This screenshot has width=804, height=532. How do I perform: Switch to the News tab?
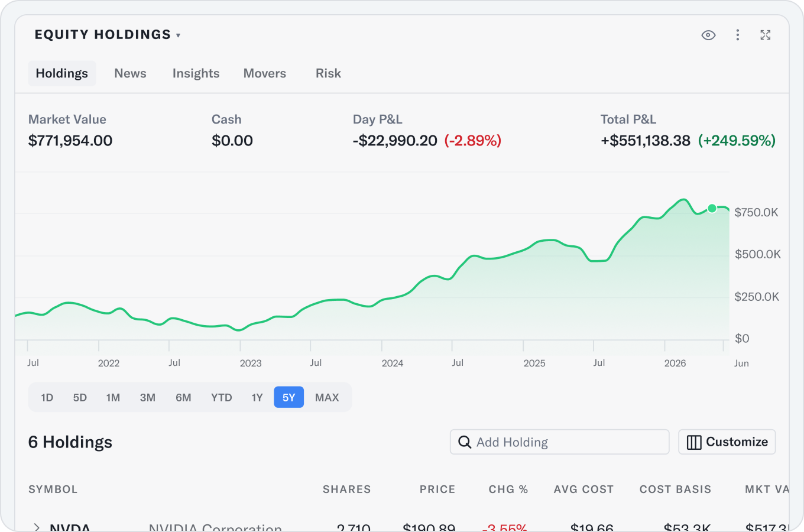[130, 73]
